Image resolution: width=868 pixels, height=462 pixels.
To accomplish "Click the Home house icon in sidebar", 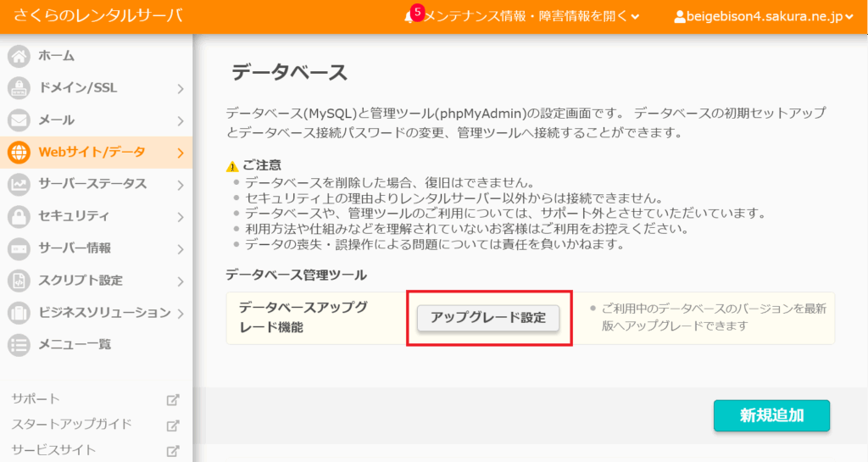I will [19, 56].
